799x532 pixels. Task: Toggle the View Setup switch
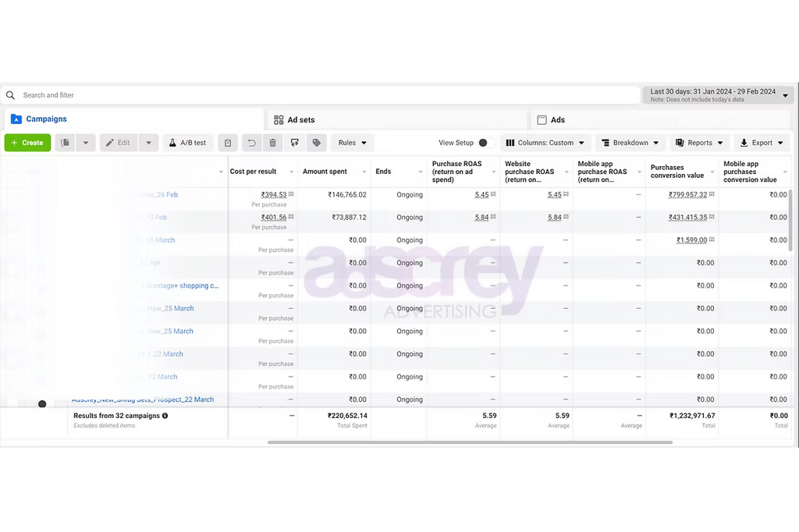point(485,143)
